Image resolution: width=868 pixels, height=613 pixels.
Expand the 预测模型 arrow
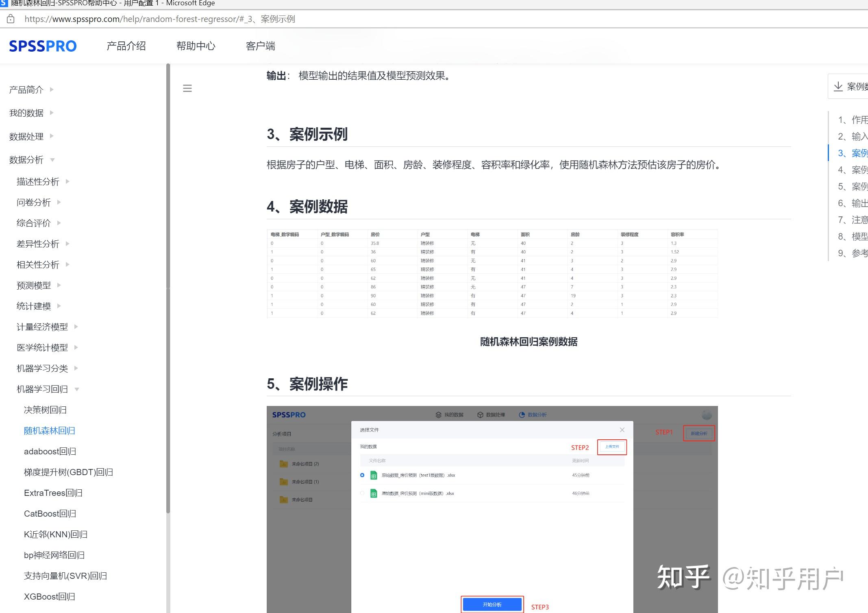[x=59, y=285]
